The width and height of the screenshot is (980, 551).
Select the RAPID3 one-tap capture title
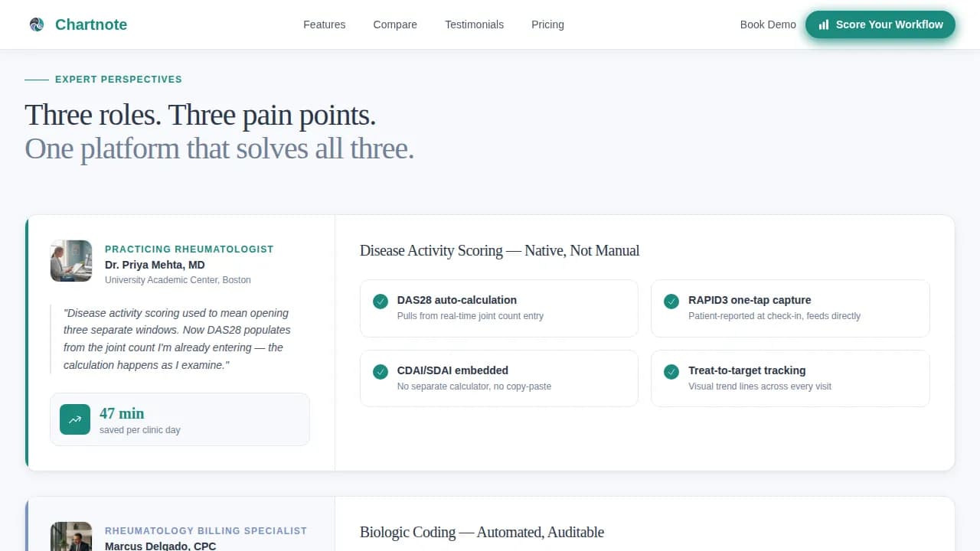point(750,300)
